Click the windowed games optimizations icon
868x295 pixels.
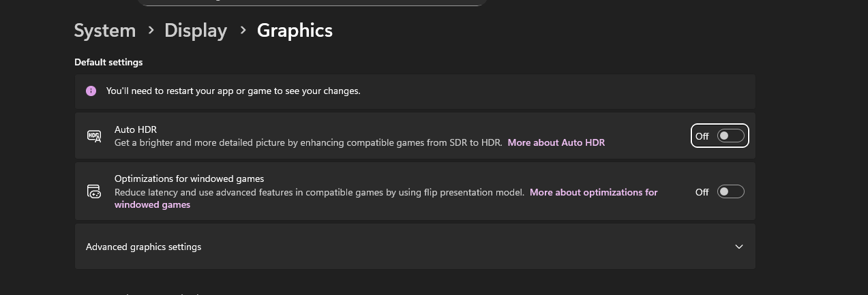pyautogui.click(x=94, y=191)
